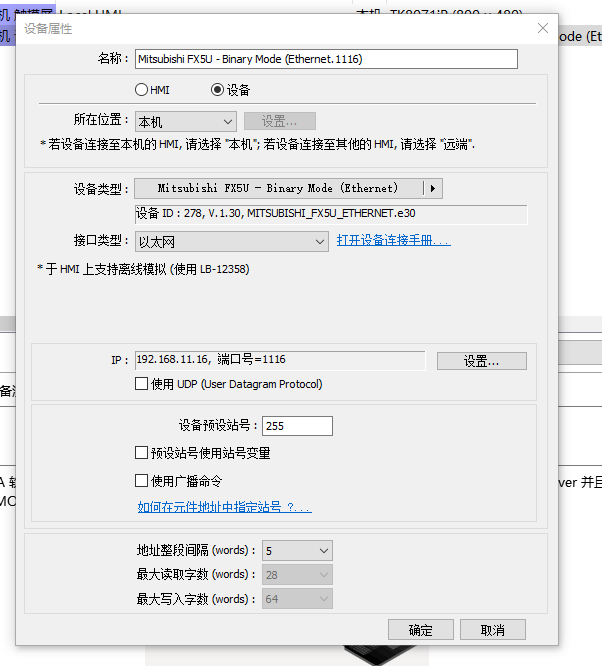Open the 打开设备连接手册 link
This screenshot has height=666, width=602.
click(393, 241)
